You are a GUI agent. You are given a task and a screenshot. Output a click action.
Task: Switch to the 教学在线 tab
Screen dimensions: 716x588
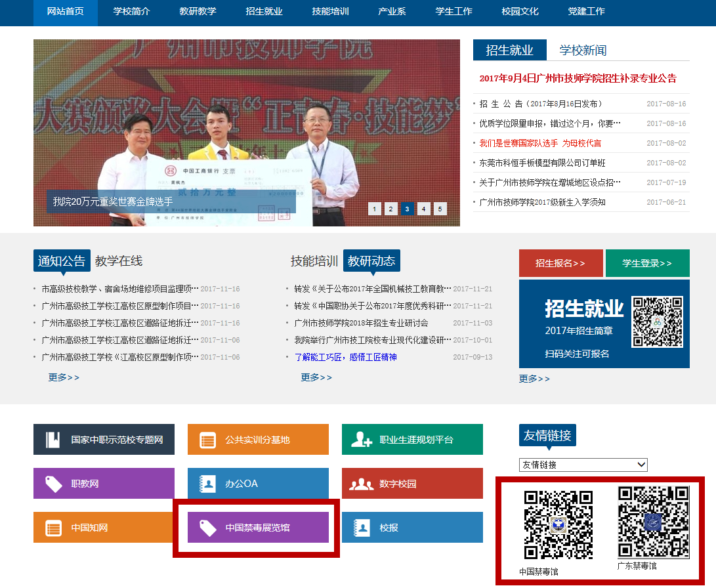[x=119, y=261]
